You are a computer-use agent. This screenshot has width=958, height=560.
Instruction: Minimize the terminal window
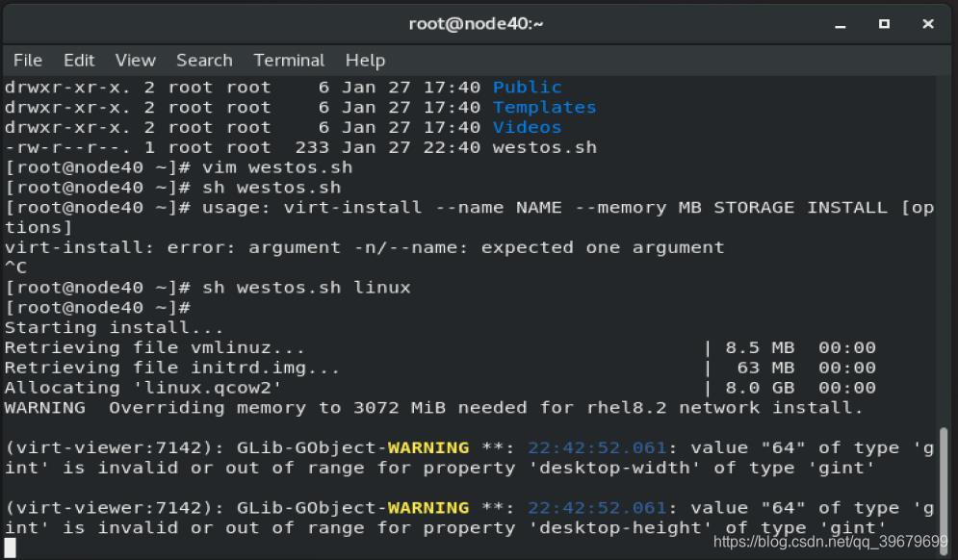841,24
